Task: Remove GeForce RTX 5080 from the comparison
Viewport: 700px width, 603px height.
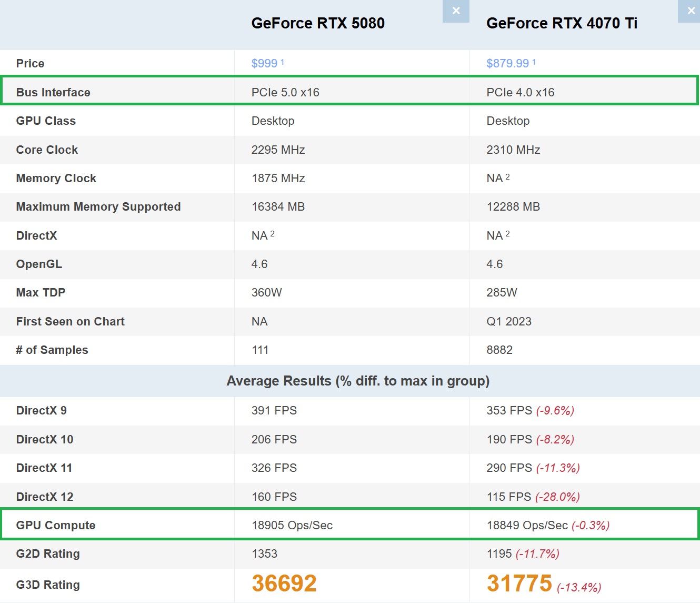Action: click(x=456, y=11)
